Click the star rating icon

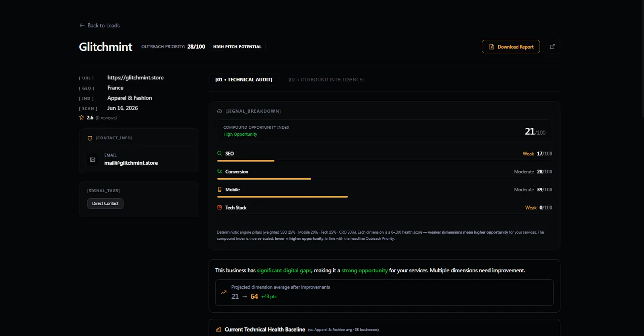click(x=82, y=118)
